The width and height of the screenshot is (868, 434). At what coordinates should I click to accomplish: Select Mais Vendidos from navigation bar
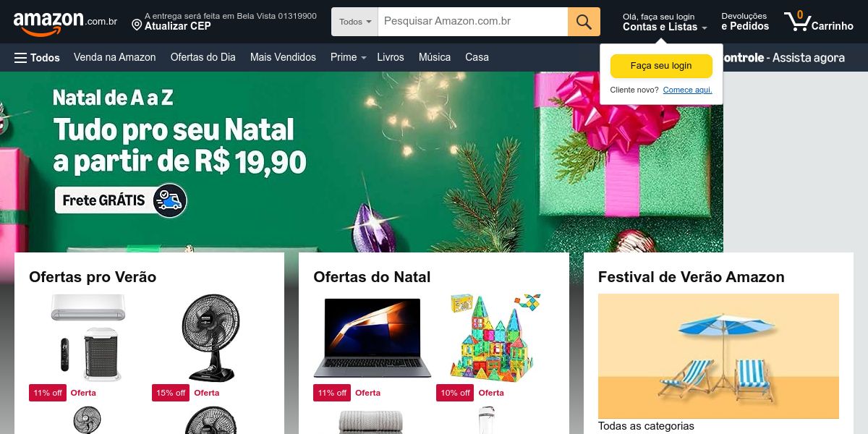[x=283, y=57]
